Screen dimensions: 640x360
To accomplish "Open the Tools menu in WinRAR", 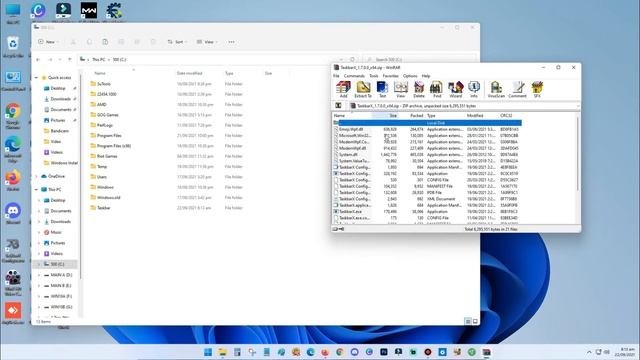I will point(374,76).
